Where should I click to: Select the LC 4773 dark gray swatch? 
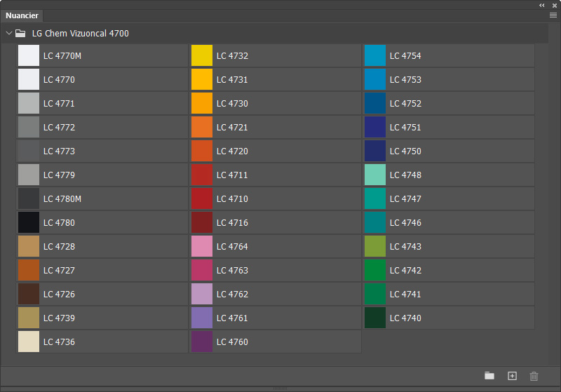[29, 151]
